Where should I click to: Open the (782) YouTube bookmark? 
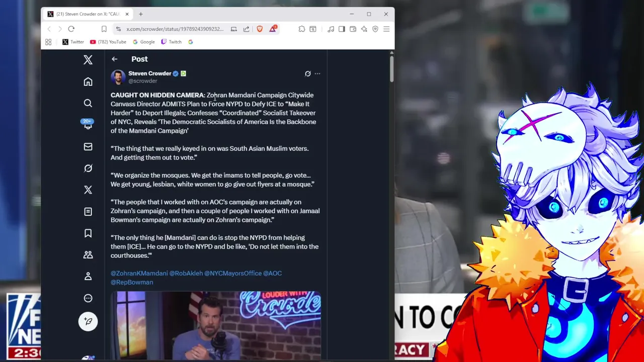[x=108, y=42]
